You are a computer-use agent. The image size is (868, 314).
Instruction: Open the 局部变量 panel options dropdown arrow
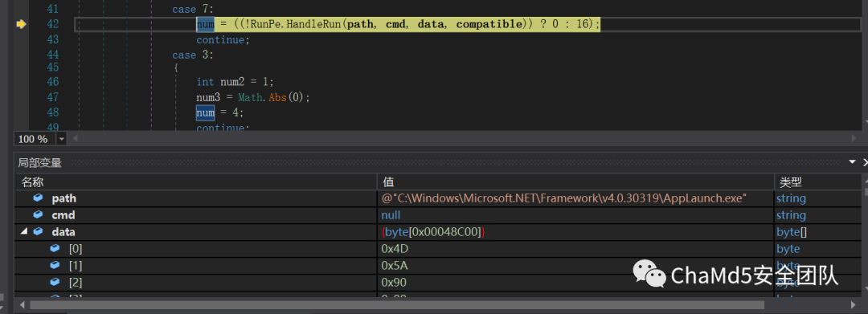pos(853,162)
